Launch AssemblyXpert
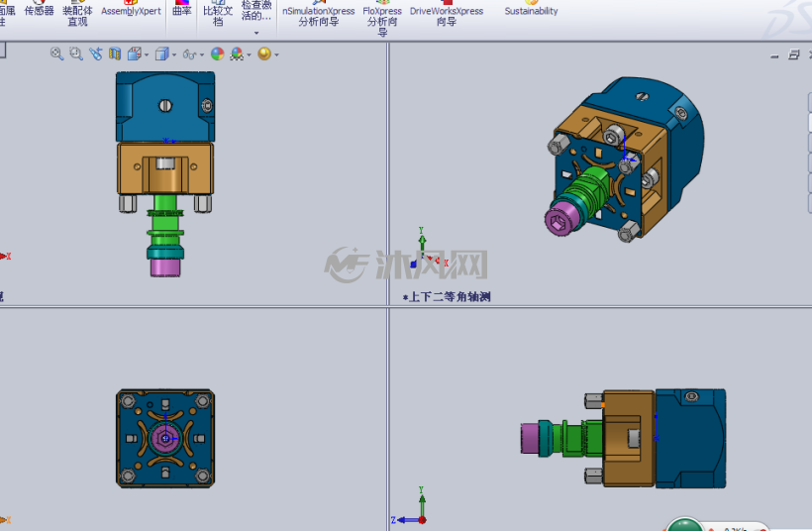Viewport: 812px width, 531px height. coord(131,11)
